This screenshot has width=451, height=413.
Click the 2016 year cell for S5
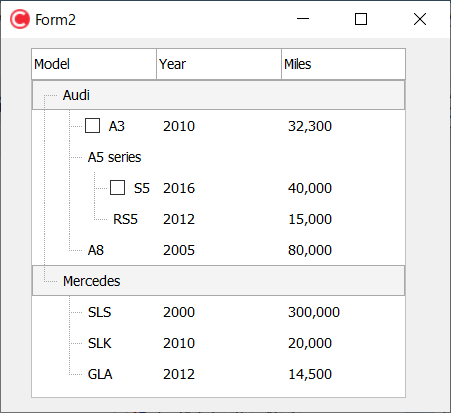pyautogui.click(x=179, y=188)
